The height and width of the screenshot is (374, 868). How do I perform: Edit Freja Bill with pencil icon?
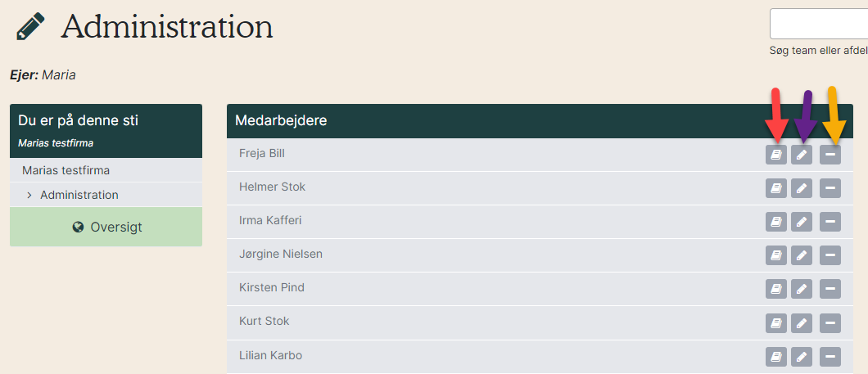(802, 155)
